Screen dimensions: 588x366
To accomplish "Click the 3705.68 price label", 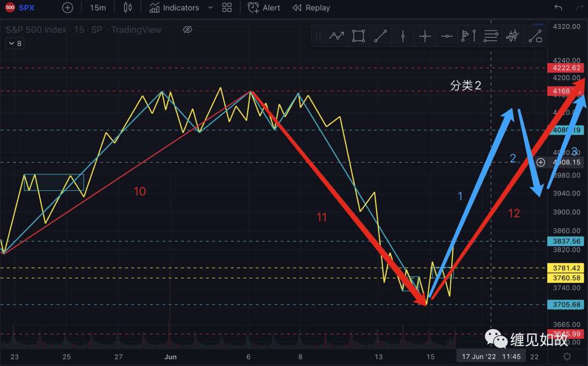I will (x=566, y=305).
